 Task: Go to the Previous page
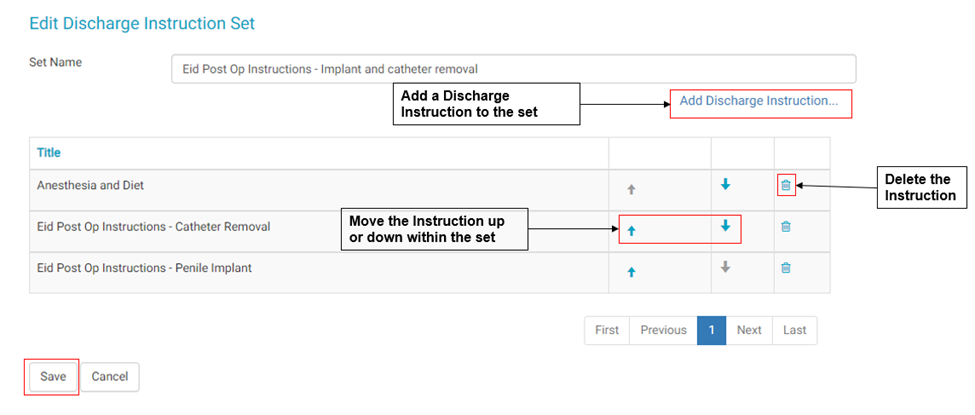[x=663, y=330]
